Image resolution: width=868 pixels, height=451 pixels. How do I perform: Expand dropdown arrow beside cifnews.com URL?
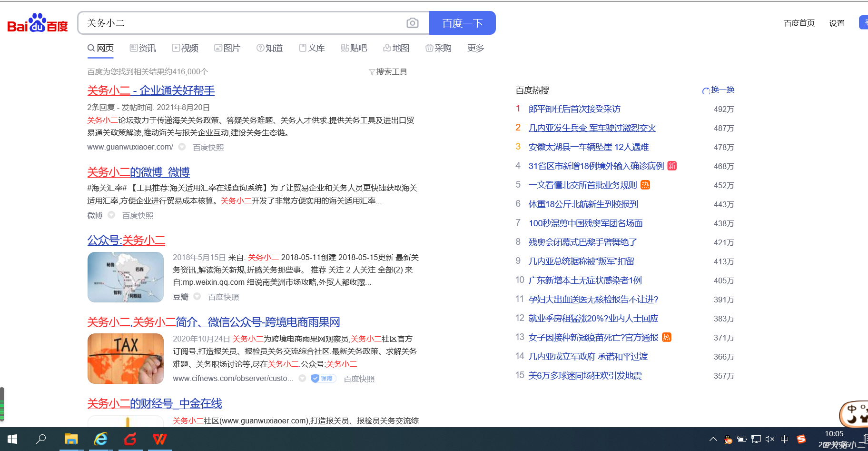tap(302, 379)
